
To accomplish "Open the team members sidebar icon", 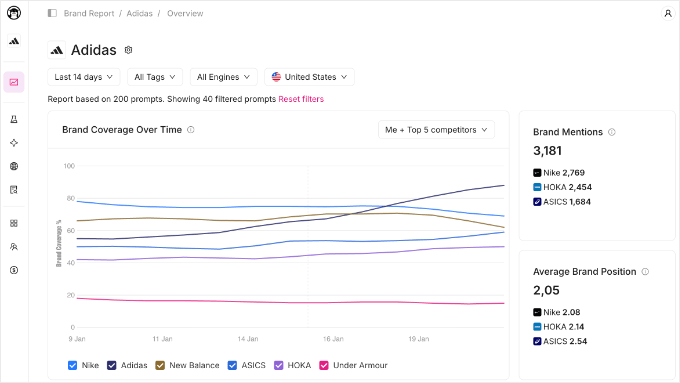I will pyautogui.click(x=14, y=247).
